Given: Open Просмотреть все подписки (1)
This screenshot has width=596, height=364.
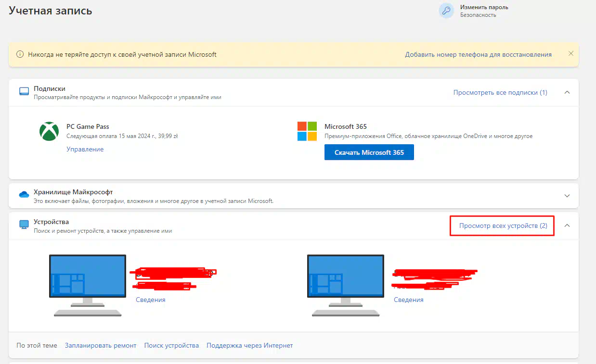Looking at the screenshot, I should [500, 92].
